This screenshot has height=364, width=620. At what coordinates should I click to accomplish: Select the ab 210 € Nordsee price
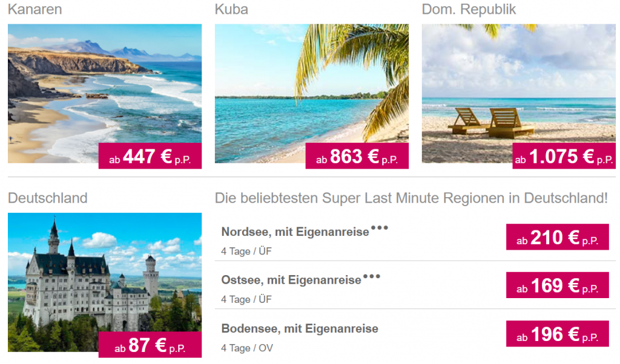pyautogui.click(x=558, y=237)
